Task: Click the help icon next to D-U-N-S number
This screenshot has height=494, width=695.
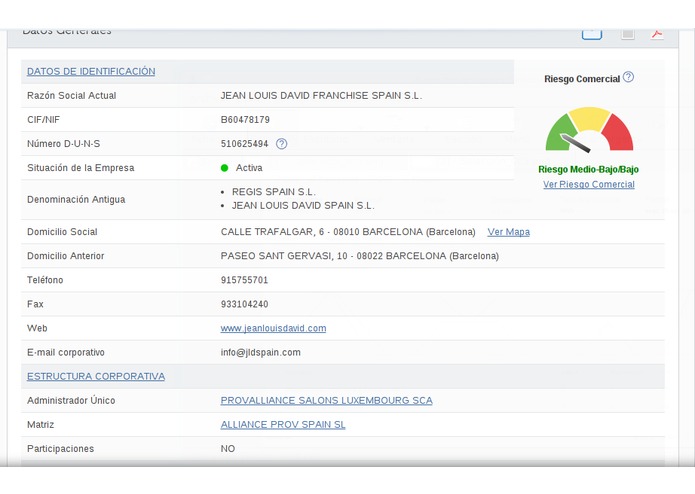Action: click(281, 144)
